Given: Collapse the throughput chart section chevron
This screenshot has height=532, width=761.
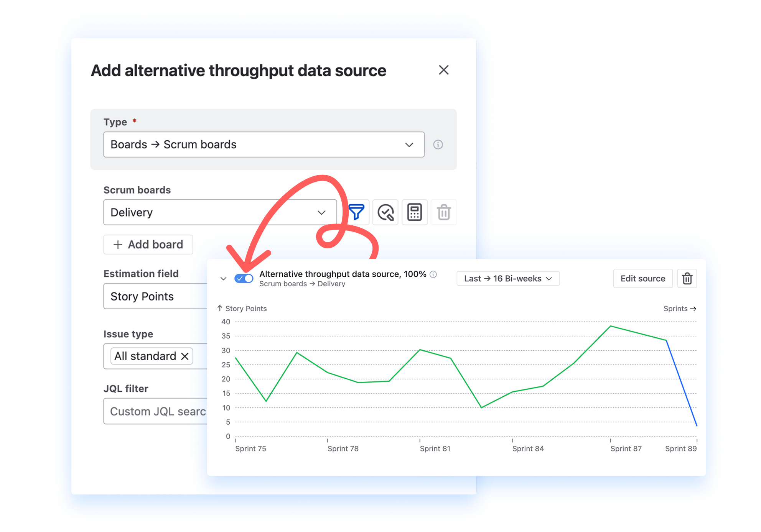Looking at the screenshot, I should coord(223,279).
